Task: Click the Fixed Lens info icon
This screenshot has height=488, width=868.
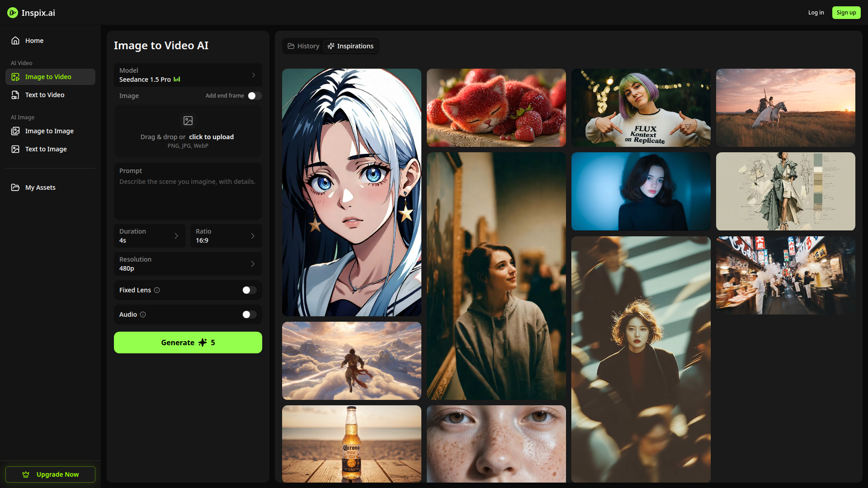Action: 157,290
